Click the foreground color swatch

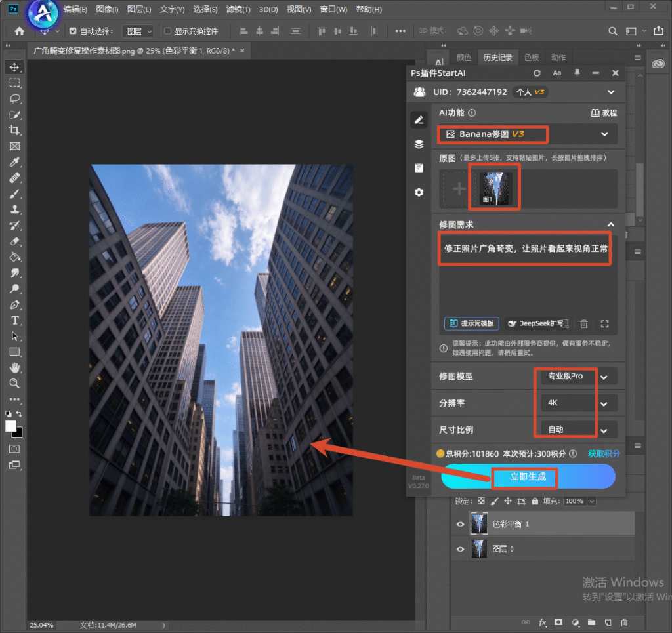click(x=10, y=426)
